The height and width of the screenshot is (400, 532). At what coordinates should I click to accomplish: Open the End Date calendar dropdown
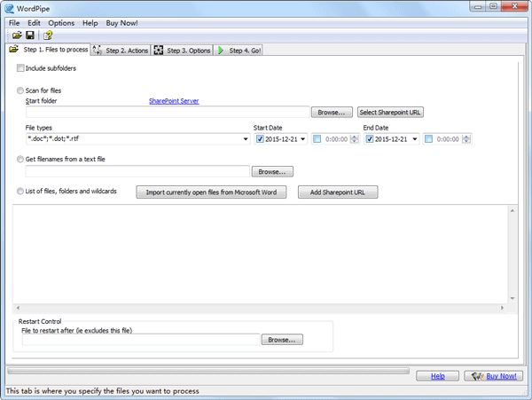click(415, 139)
